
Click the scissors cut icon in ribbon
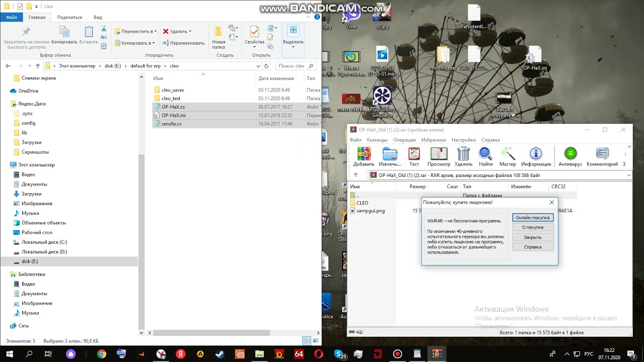point(104,29)
